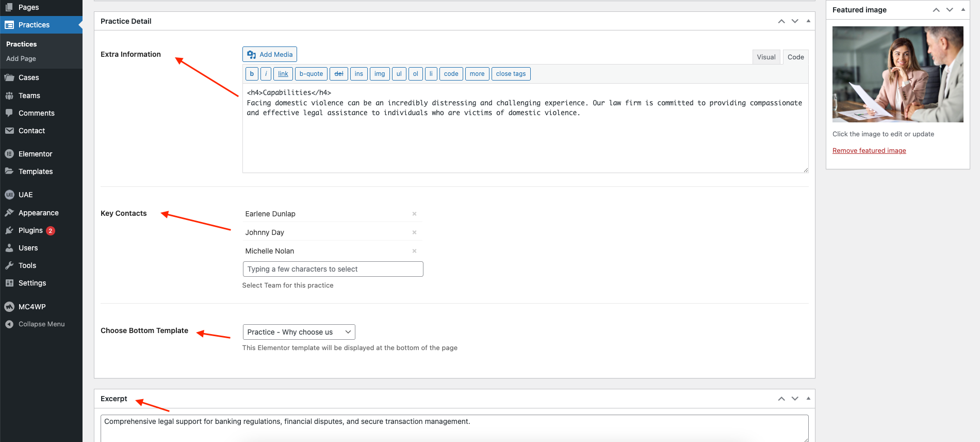
Task: Click the Teams icon in sidebar
Action: pyautogui.click(x=9, y=96)
